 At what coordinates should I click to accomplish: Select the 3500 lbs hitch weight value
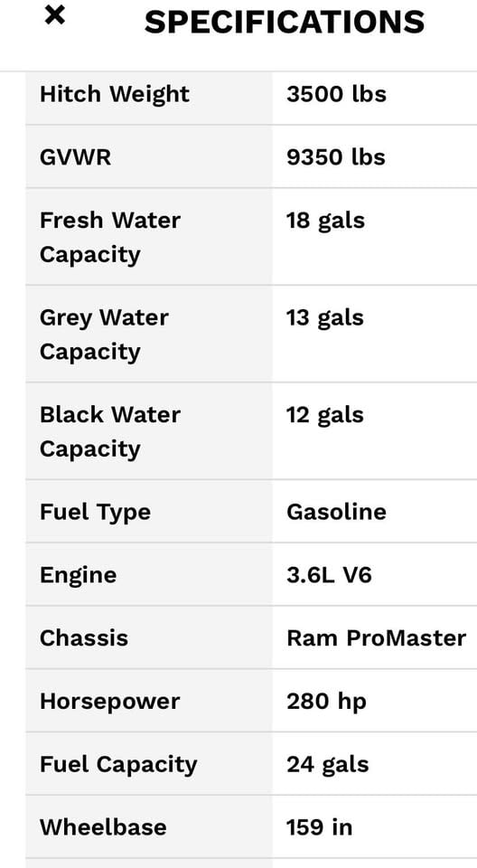[x=336, y=94]
